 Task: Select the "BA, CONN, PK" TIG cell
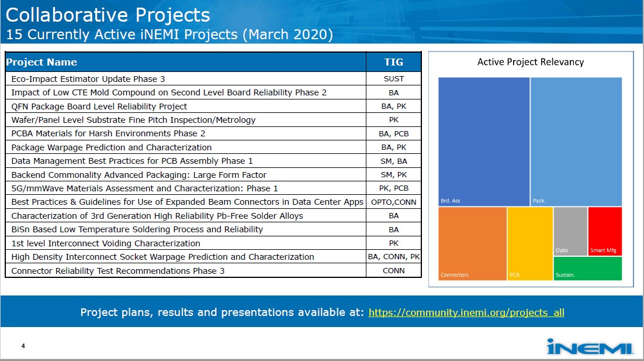tap(393, 257)
